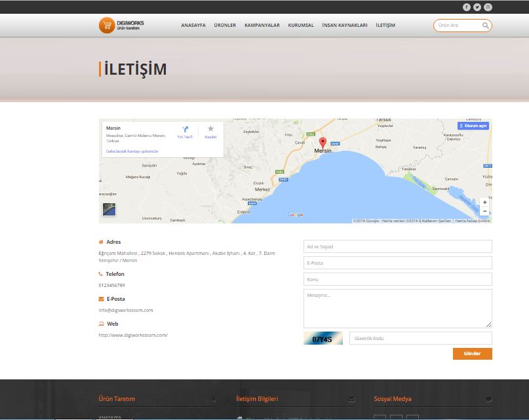The image size is (529, 420).
Task: Click the laptop icon beside Web
Action: 101,324
